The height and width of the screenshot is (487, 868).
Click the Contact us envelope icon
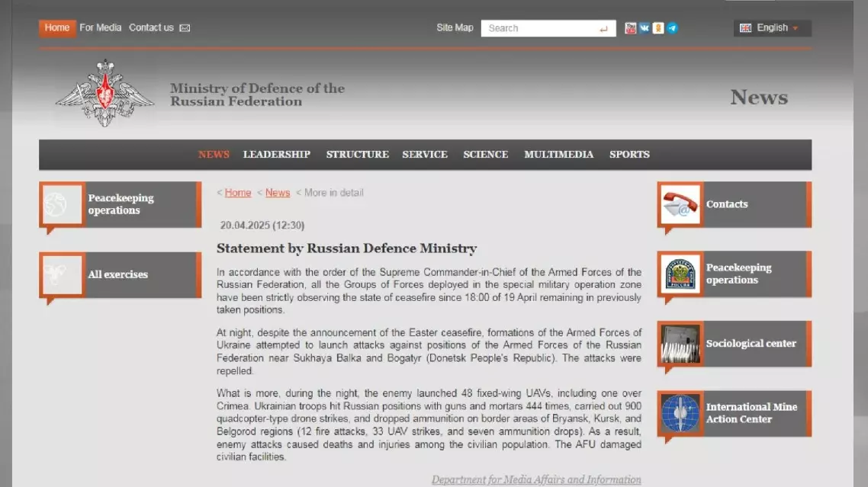tap(185, 28)
